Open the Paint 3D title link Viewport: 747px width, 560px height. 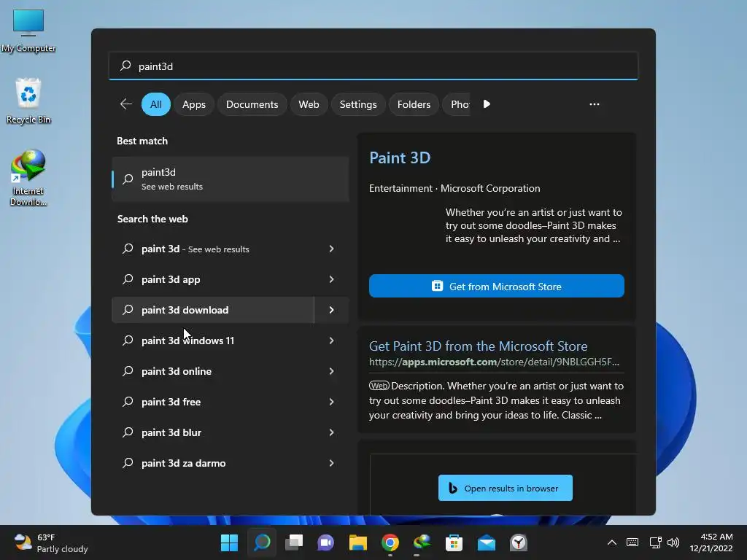pos(400,157)
